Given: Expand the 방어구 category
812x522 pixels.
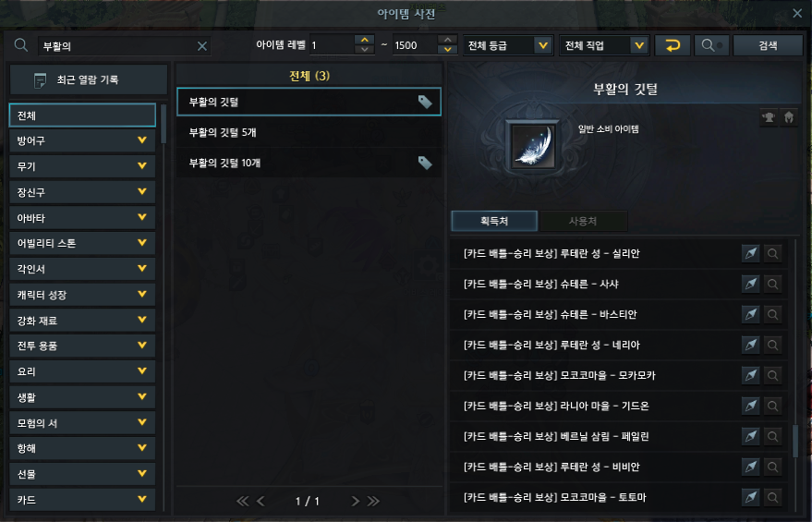Looking at the screenshot, I should pos(82,140).
